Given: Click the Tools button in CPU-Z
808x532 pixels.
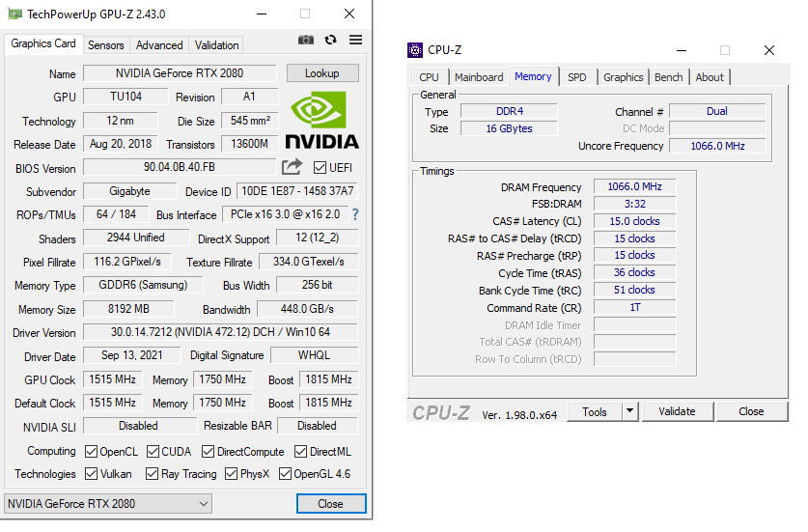Looking at the screenshot, I should tap(594, 411).
